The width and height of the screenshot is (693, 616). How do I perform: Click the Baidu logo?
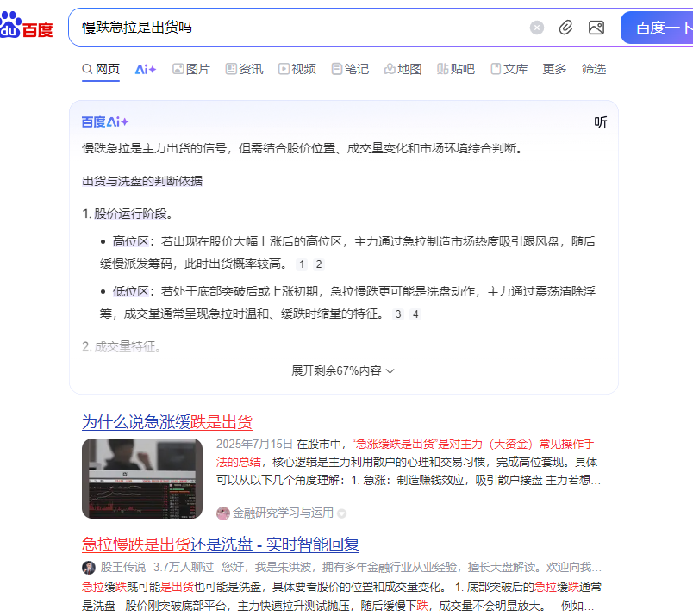[26, 26]
